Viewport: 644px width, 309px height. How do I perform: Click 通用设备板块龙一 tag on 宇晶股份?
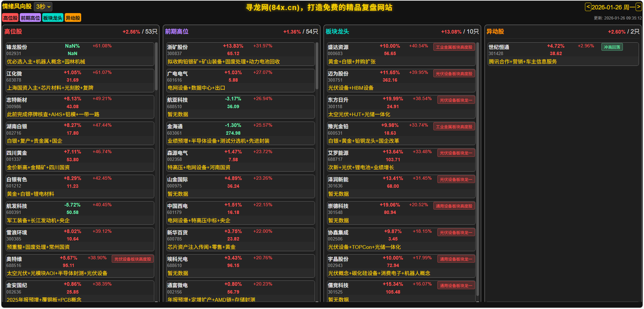pos(456,259)
